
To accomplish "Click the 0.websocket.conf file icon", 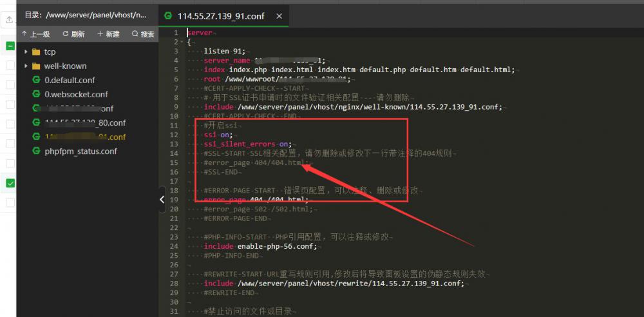I will [37, 94].
